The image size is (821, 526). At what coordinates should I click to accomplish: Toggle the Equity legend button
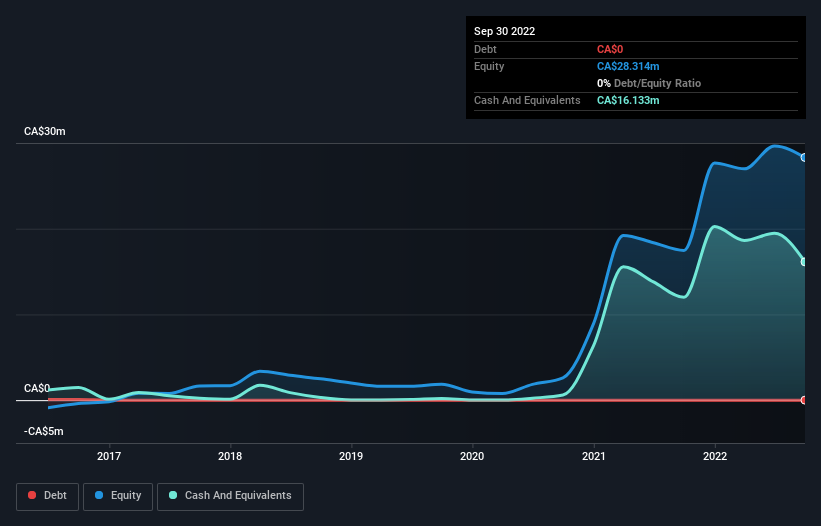(118, 496)
